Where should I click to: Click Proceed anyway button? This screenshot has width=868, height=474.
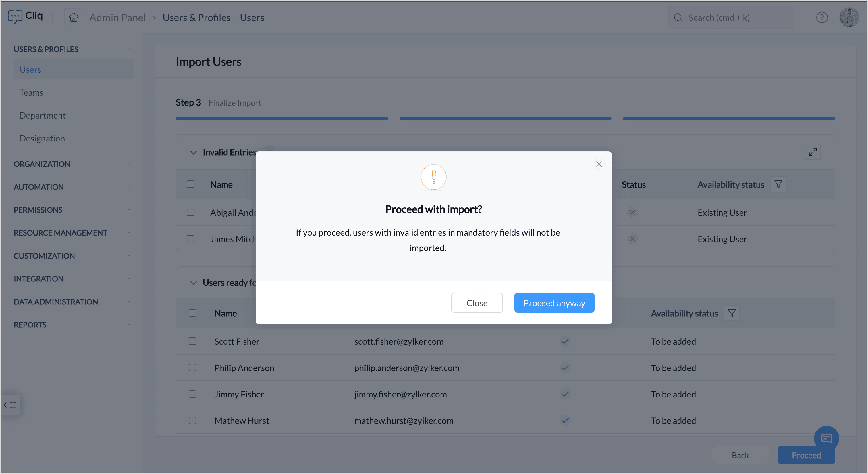[x=554, y=303]
